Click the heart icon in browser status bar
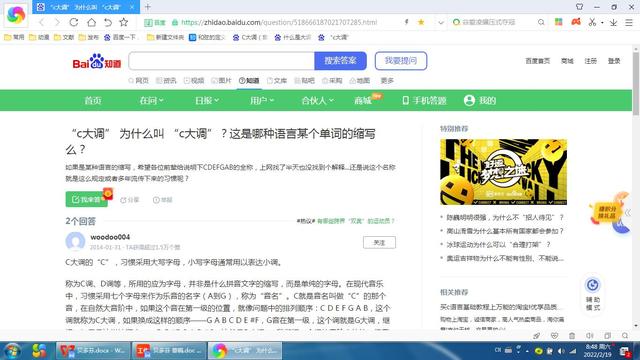 (x=554, y=336)
